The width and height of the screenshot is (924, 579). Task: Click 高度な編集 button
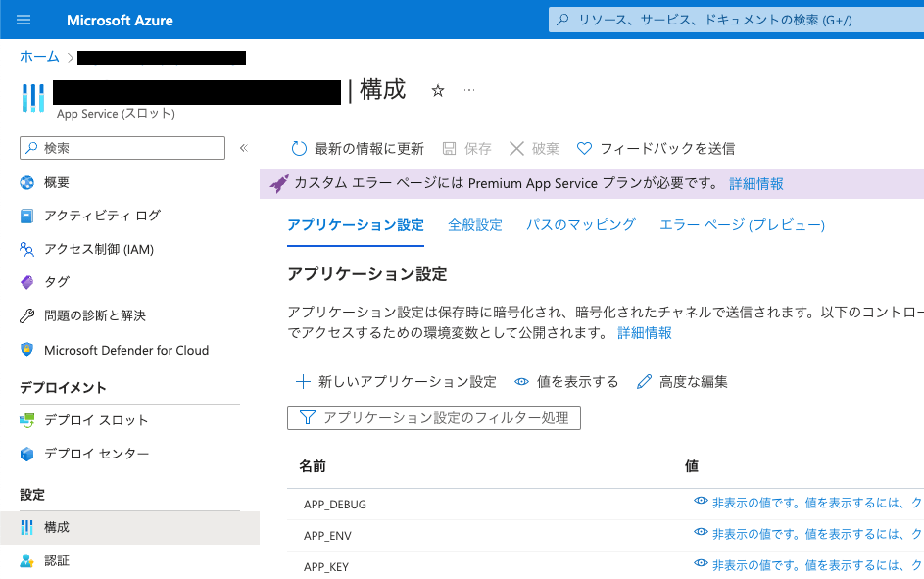(682, 382)
